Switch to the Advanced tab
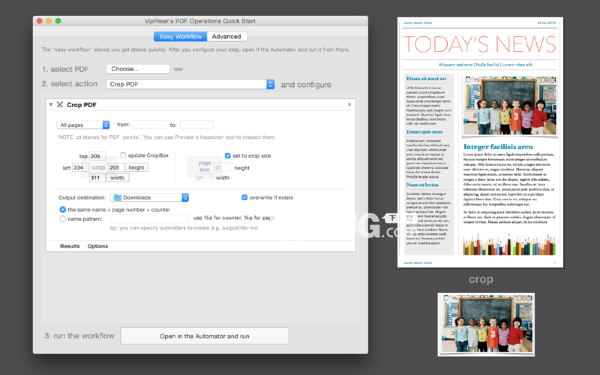600x375 pixels. [227, 36]
